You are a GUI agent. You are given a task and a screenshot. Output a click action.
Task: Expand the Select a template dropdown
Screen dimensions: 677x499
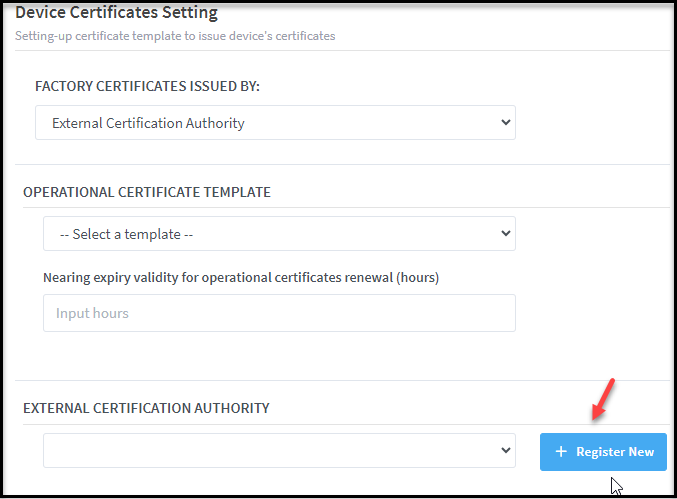278,234
